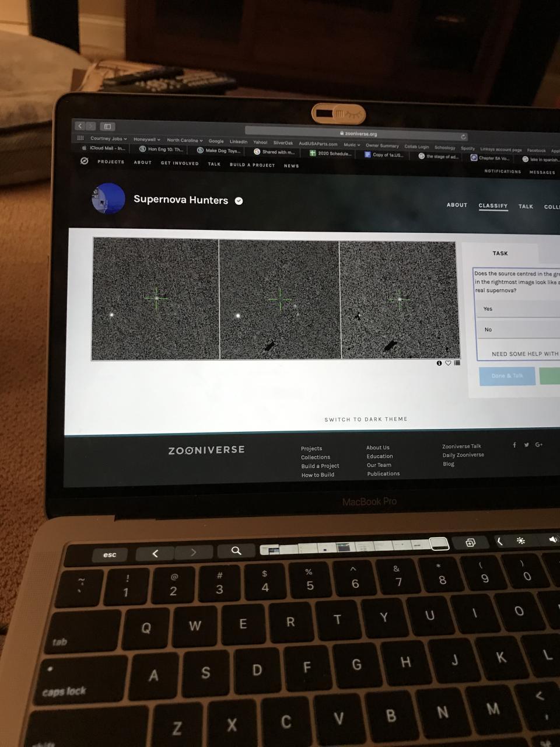This screenshot has height=747, width=560.
Task: Open BUILD A PROJECT in top nav
Action: coord(252,165)
